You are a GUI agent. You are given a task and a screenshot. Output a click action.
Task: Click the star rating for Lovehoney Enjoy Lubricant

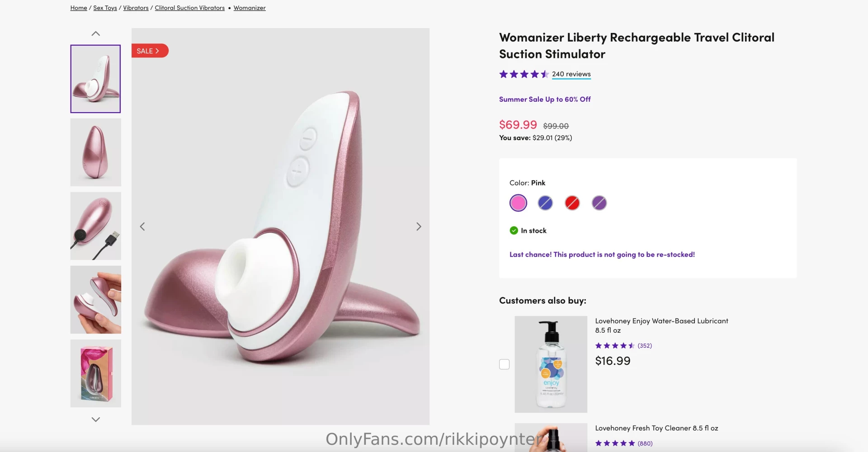point(615,345)
